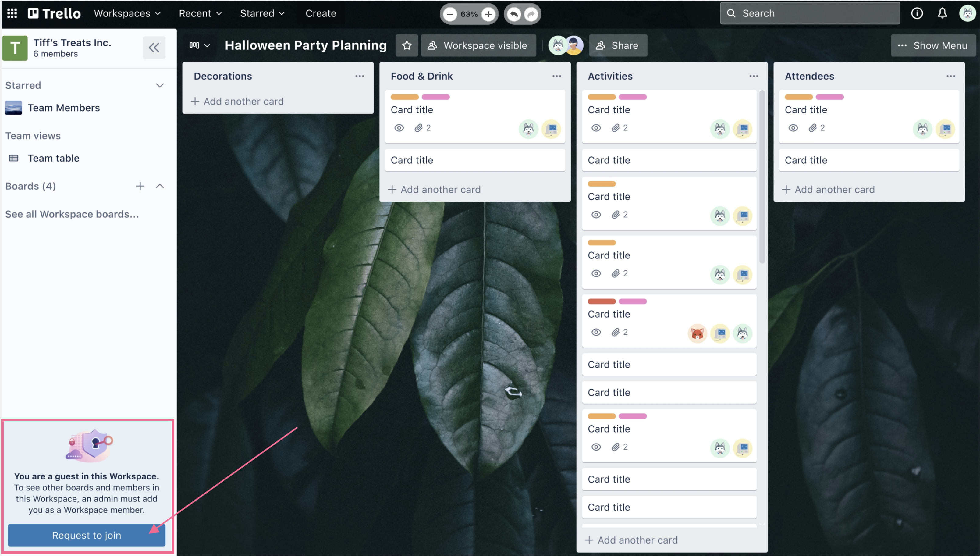Open the board view switcher dropdown
This screenshot has width=980, height=556.
point(200,45)
